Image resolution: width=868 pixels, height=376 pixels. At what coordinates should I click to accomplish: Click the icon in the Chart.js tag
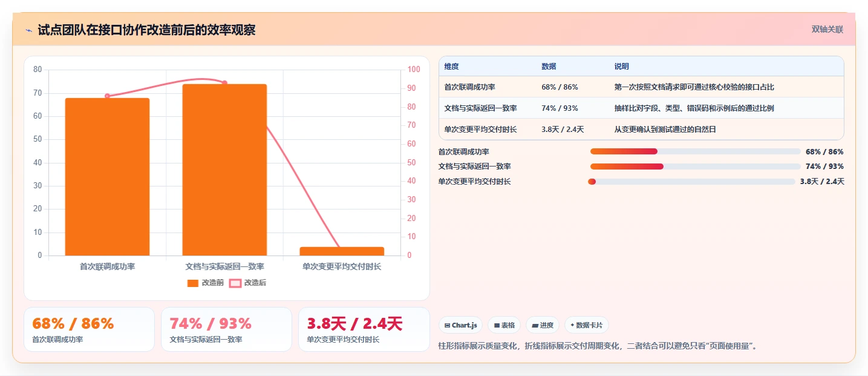click(x=447, y=326)
